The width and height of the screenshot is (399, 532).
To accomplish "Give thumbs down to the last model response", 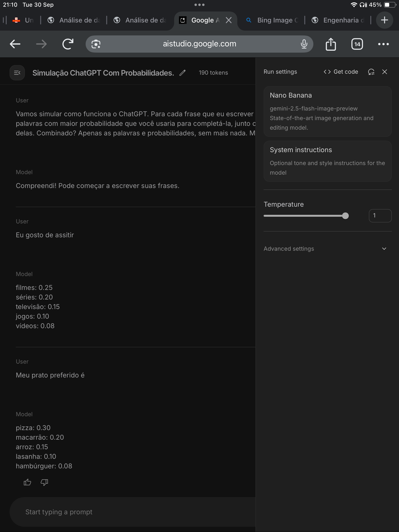I will [x=44, y=482].
